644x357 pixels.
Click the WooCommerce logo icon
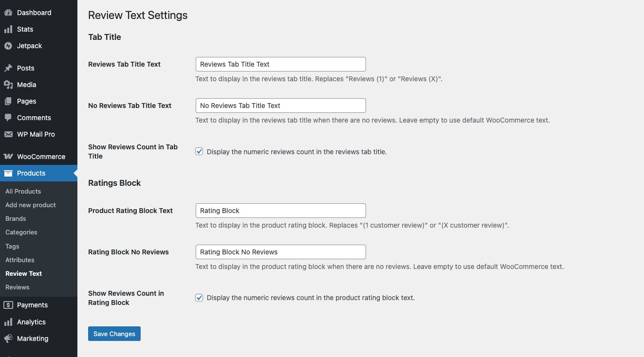8,157
